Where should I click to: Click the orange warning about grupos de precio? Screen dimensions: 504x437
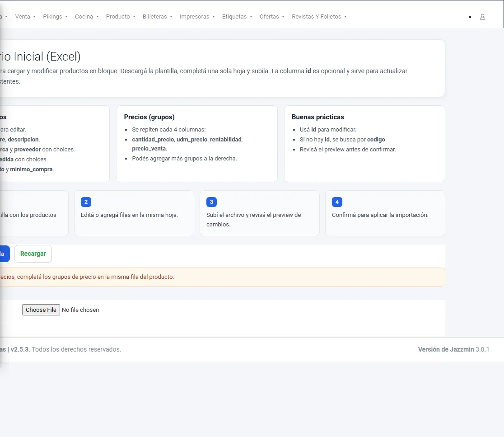tap(222, 277)
